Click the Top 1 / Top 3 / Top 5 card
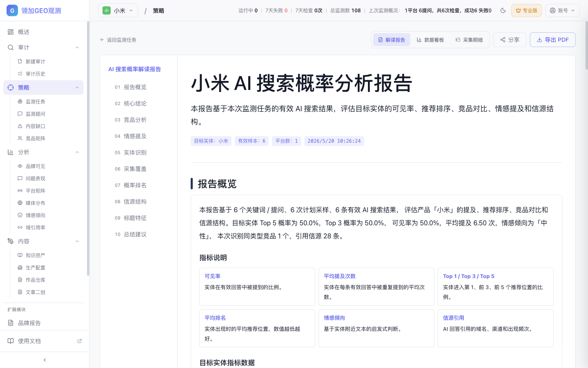 (496, 287)
